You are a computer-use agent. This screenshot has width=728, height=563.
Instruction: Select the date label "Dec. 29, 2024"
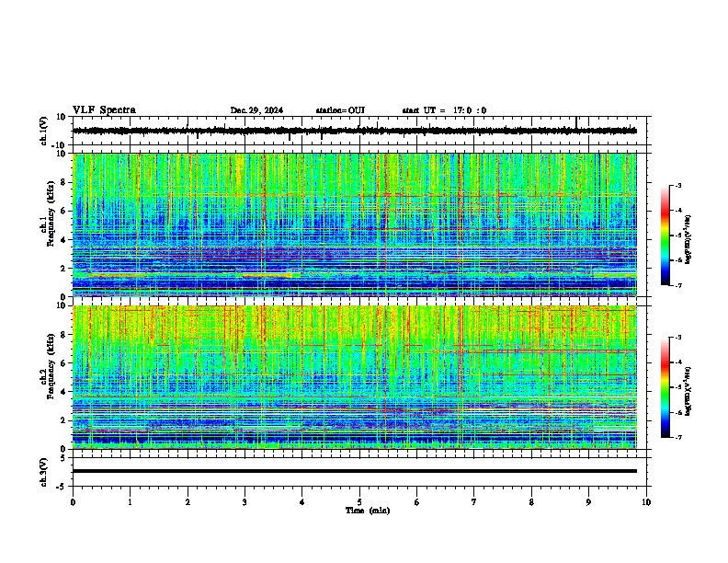(256, 110)
